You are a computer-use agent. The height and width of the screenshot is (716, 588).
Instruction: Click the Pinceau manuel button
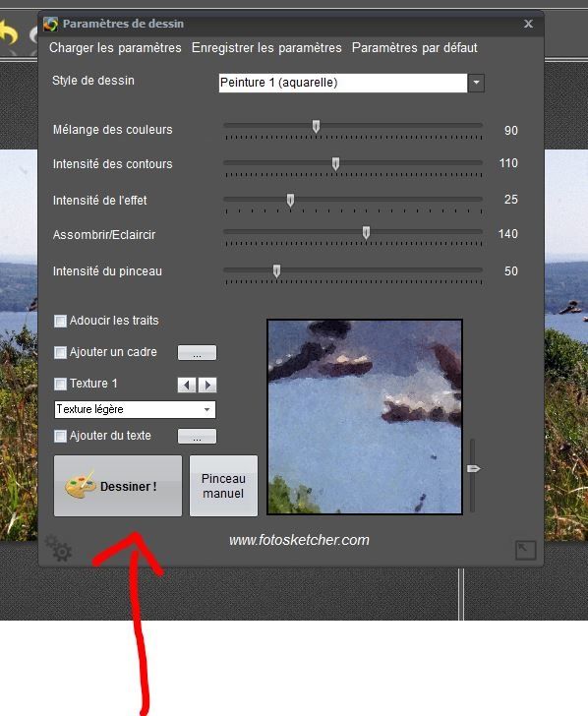[223, 486]
